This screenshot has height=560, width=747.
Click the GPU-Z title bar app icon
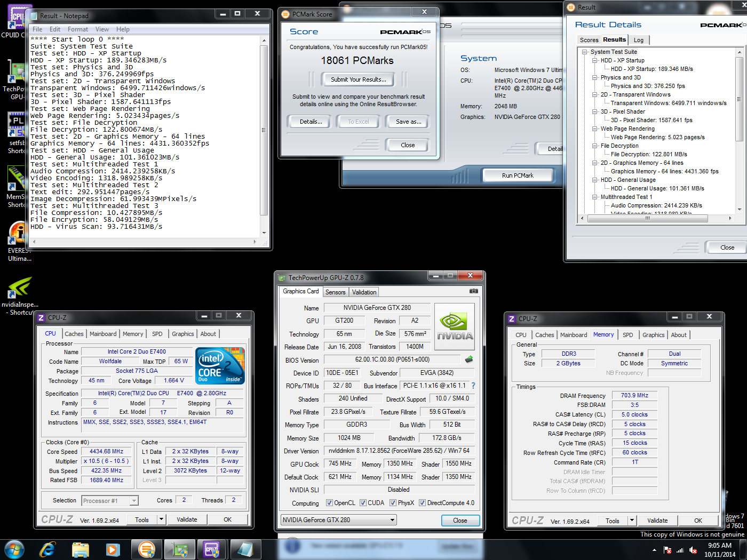click(282, 277)
